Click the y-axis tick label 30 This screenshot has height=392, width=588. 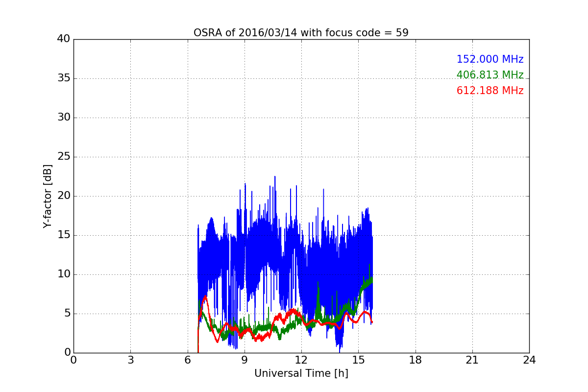(x=64, y=118)
